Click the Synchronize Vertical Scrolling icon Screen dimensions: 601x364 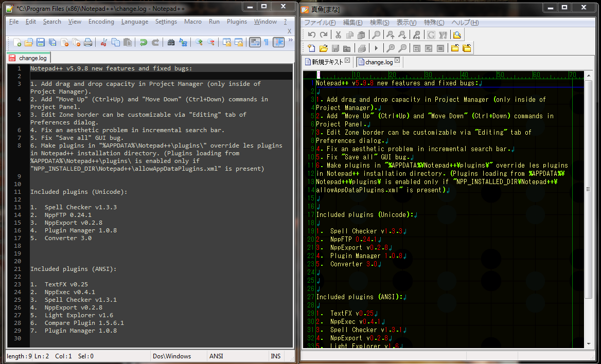point(226,42)
